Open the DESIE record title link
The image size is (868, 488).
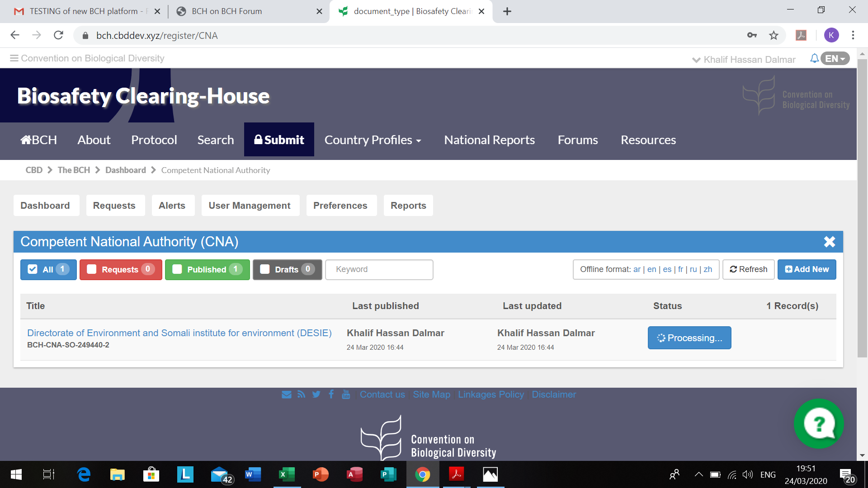[179, 333]
